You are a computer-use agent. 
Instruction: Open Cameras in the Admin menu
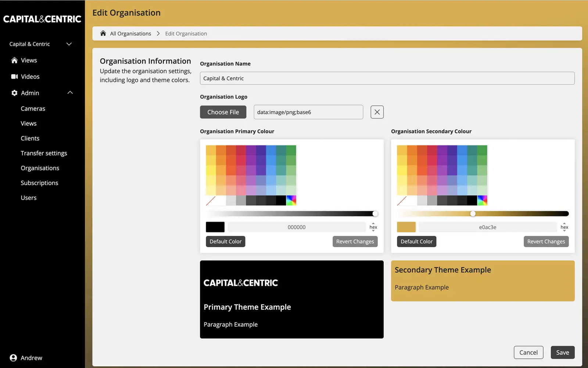33,109
